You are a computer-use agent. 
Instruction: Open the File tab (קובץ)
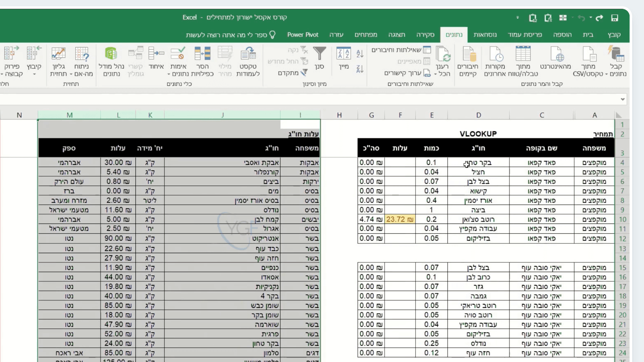point(614,35)
